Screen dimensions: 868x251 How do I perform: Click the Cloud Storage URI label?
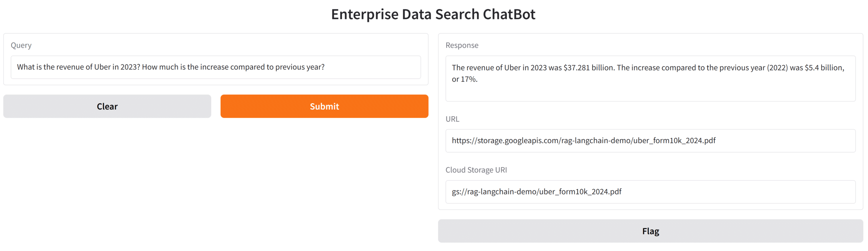(476, 170)
